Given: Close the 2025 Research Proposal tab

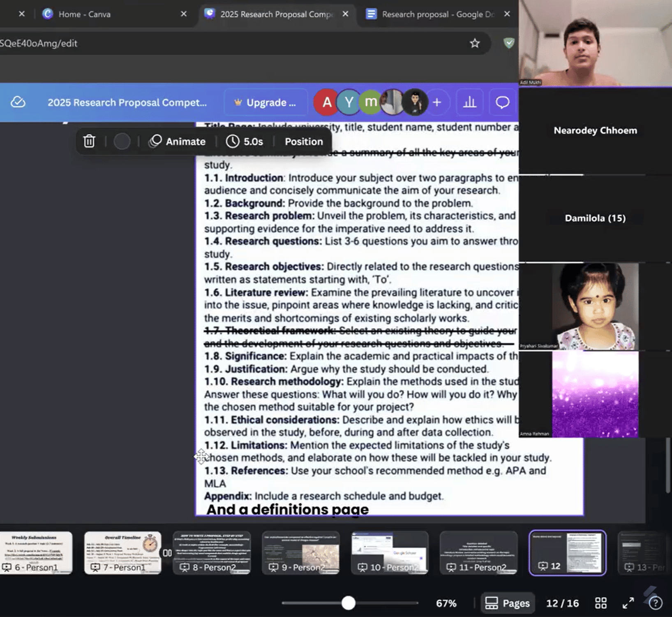Looking at the screenshot, I should coord(345,14).
